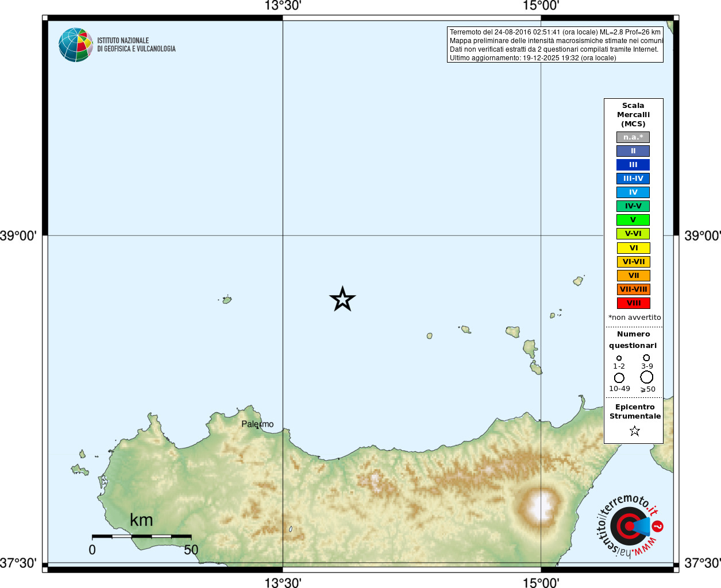Click the right 39°00' latitude label

702,236
